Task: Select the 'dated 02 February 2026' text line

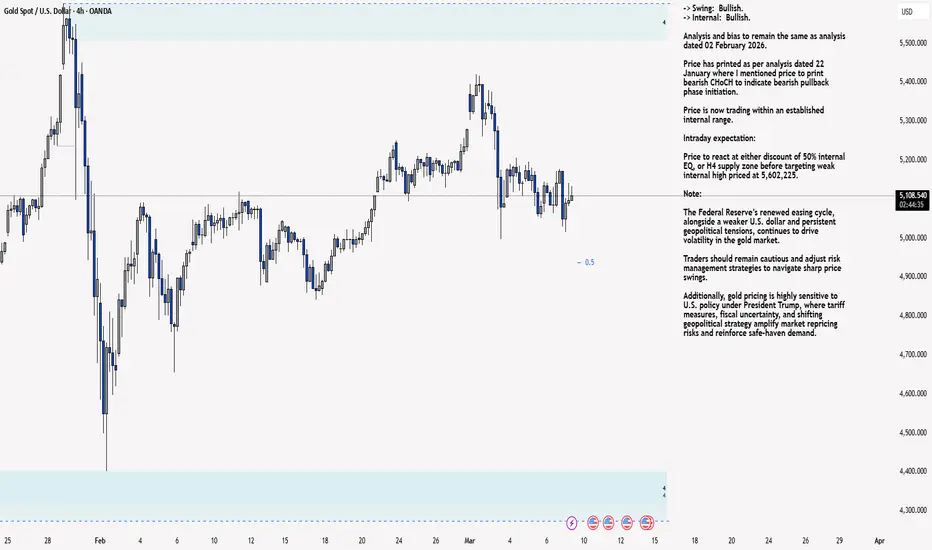Action: tap(725, 45)
